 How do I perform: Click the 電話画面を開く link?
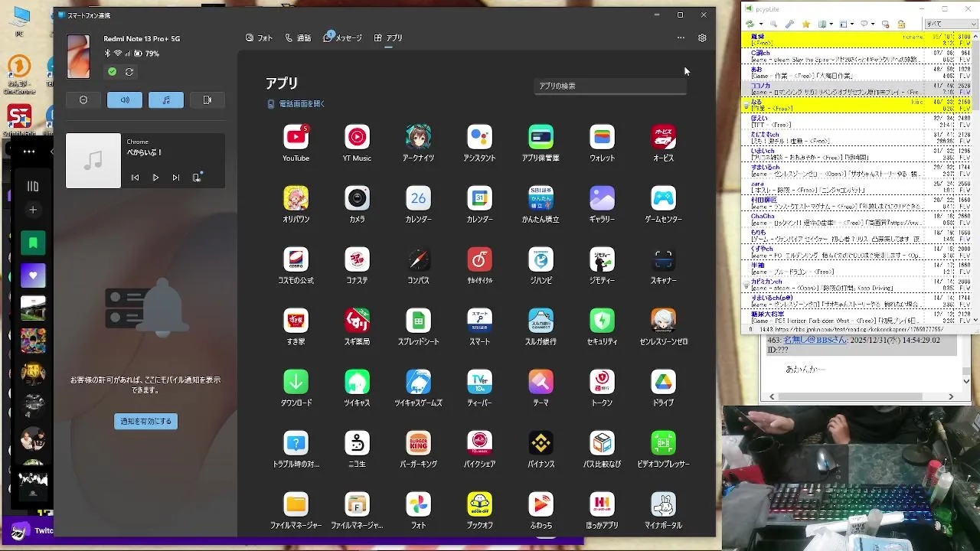click(296, 104)
